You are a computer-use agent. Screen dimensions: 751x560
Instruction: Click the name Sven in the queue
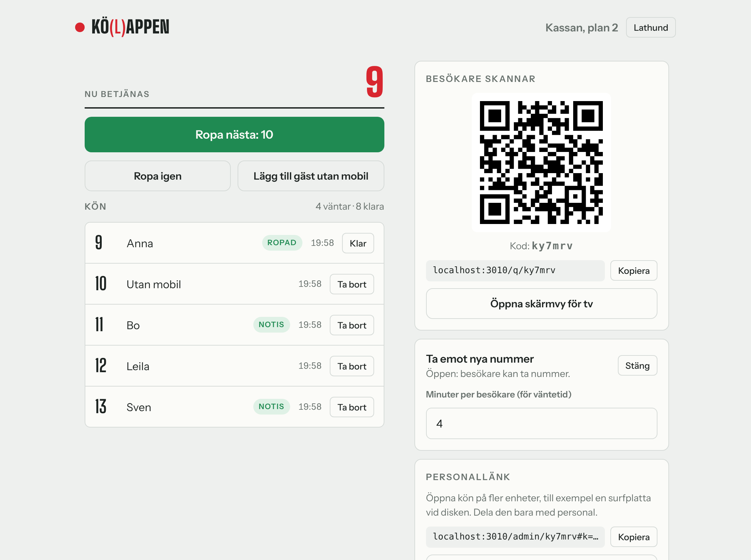tap(139, 407)
